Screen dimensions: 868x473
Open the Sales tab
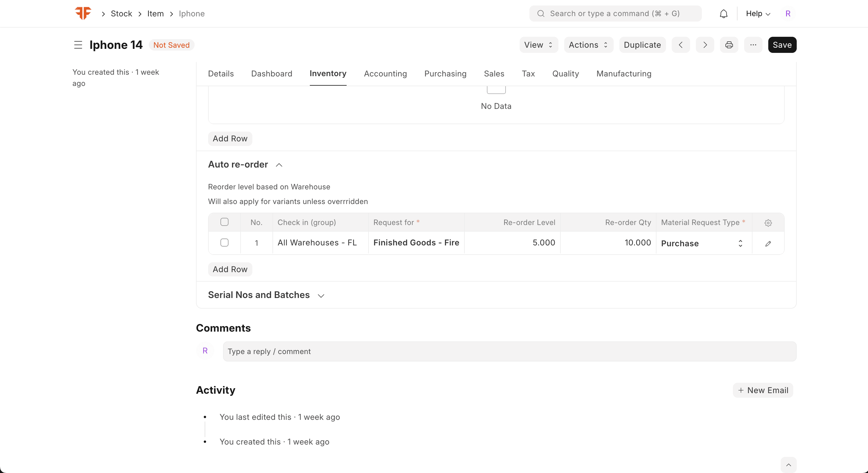(x=494, y=74)
